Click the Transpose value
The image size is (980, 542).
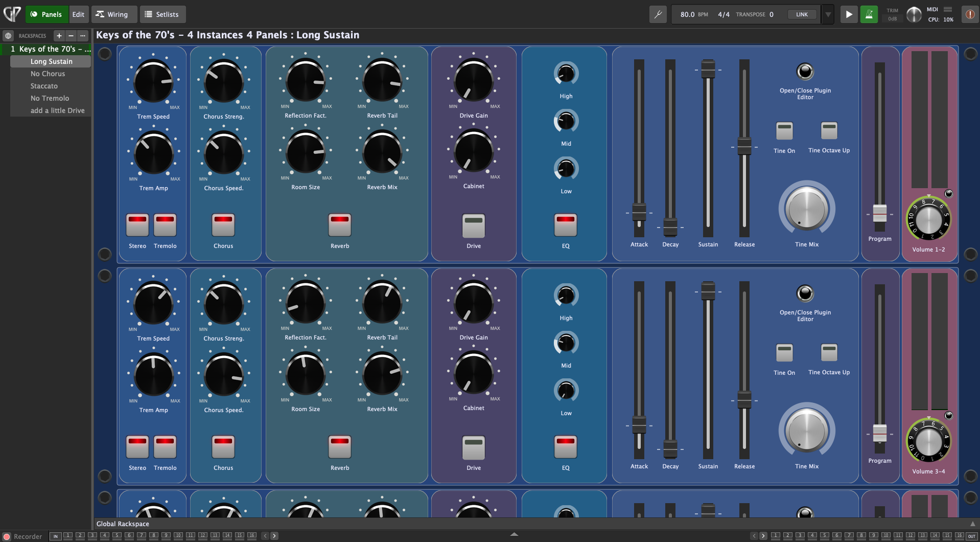point(771,14)
